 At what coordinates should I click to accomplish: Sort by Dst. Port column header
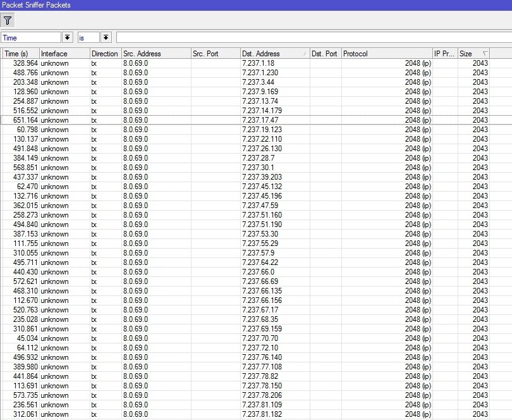coord(326,54)
